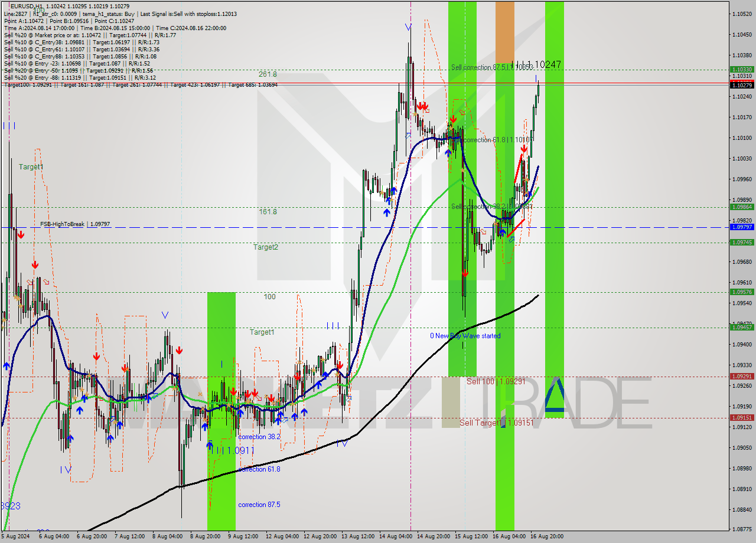Click the 'Sell %20 @ Entry -88: 1.11319' line
The width and height of the screenshot is (756, 543).
80,77
